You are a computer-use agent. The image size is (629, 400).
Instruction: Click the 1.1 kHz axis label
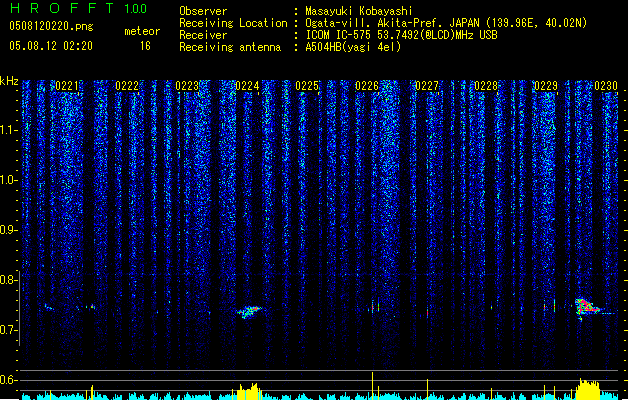(9, 130)
